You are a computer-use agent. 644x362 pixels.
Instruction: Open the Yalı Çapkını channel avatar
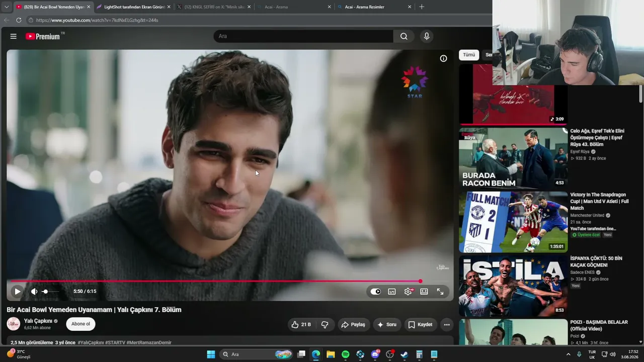pos(14,324)
